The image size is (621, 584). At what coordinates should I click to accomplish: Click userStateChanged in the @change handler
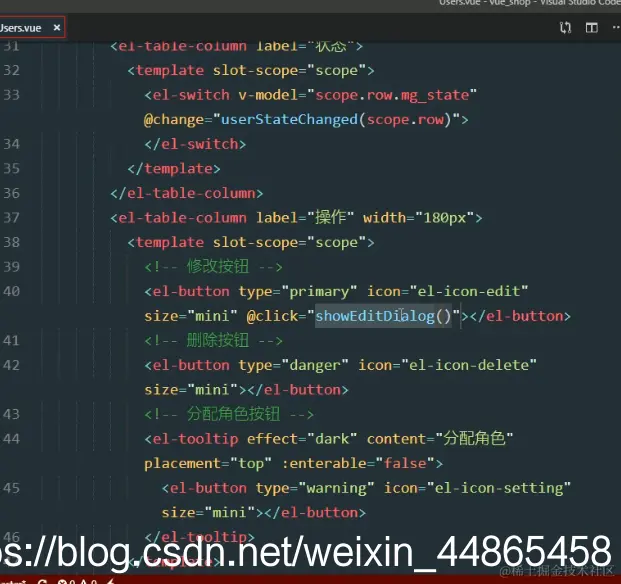(x=289, y=120)
